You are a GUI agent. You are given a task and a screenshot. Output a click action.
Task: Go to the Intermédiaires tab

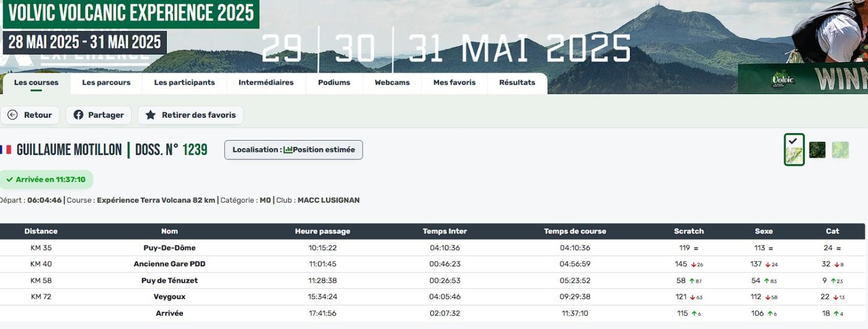266,83
